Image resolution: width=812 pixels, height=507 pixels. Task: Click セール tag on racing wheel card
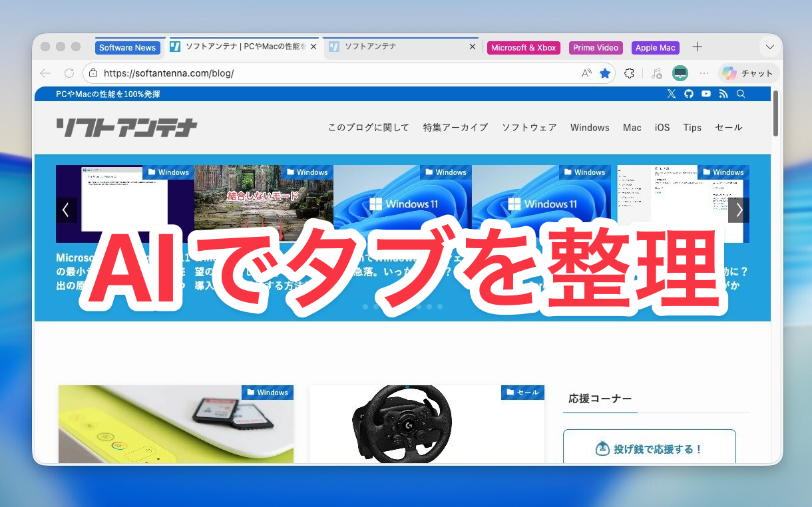tap(522, 393)
